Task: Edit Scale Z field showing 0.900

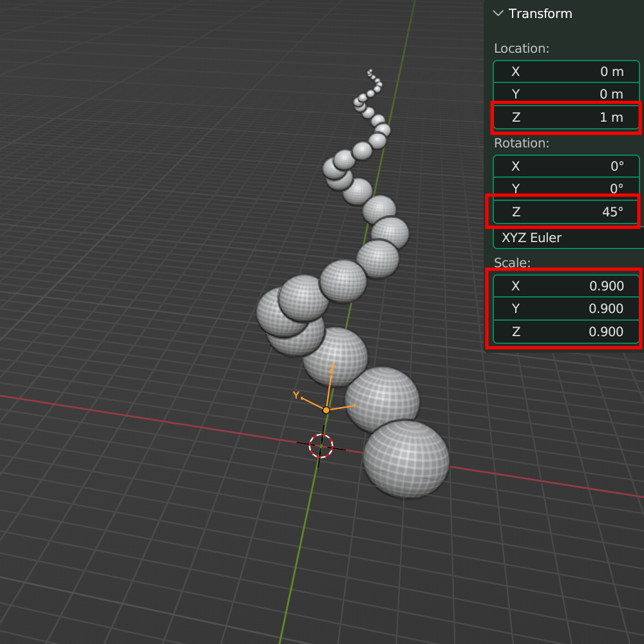Action: [x=566, y=332]
